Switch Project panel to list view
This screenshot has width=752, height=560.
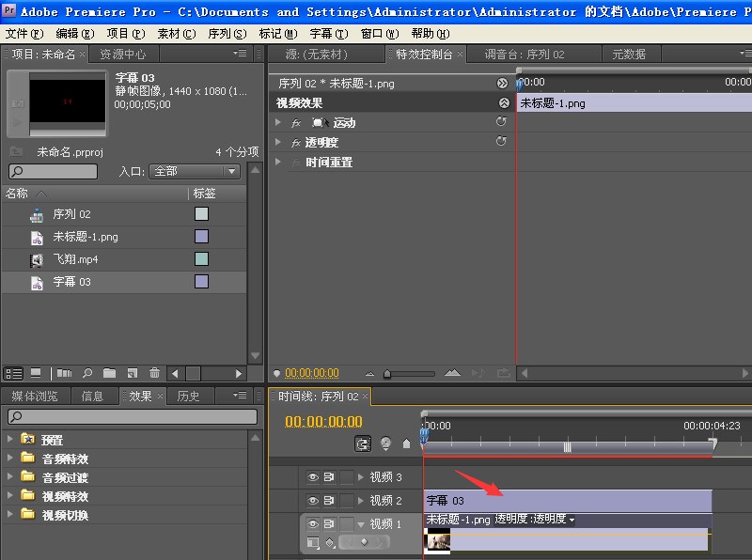click(13, 373)
